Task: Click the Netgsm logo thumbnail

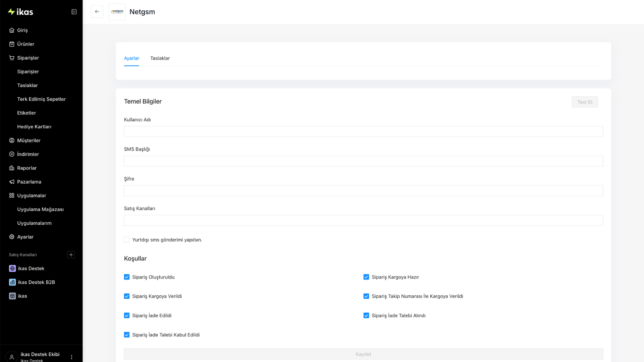Action: pos(117,12)
